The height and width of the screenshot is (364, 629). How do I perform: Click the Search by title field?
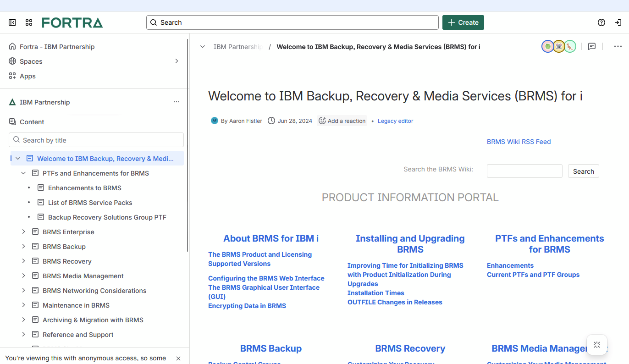96,140
